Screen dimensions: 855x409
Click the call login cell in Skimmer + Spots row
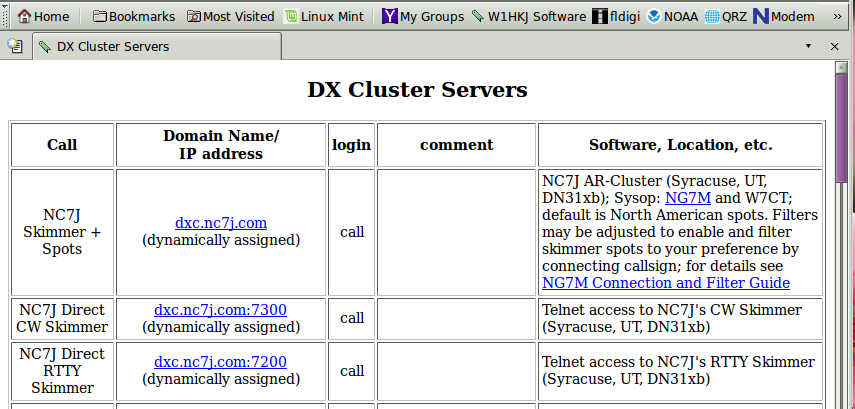351,232
